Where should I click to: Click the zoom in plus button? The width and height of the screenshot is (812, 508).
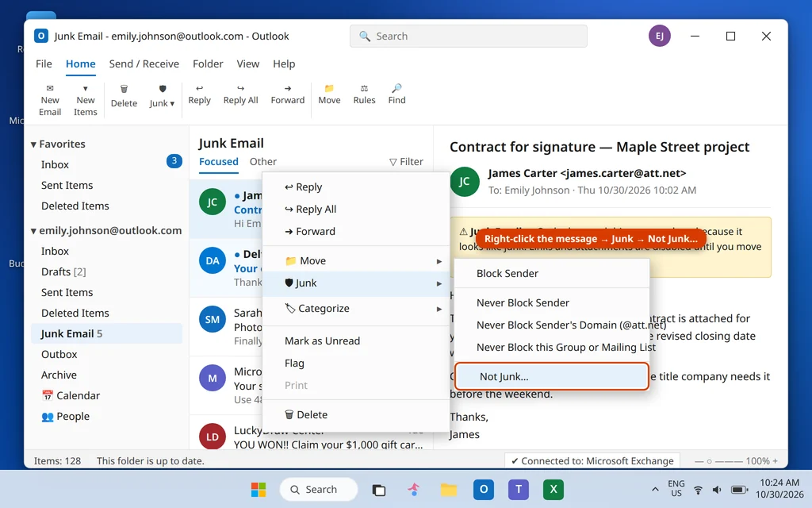[x=776, y=461]
